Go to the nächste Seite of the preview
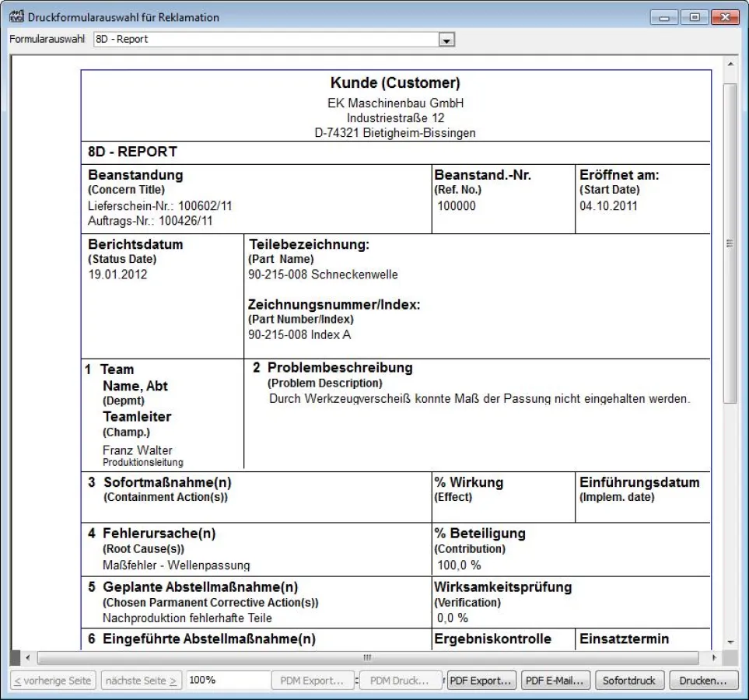 coord(142,679)
